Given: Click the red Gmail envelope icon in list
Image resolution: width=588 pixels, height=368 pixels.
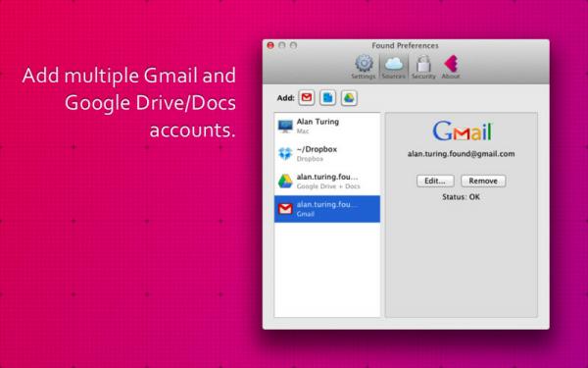Looking at the screenshot, I should coord(285,209).
